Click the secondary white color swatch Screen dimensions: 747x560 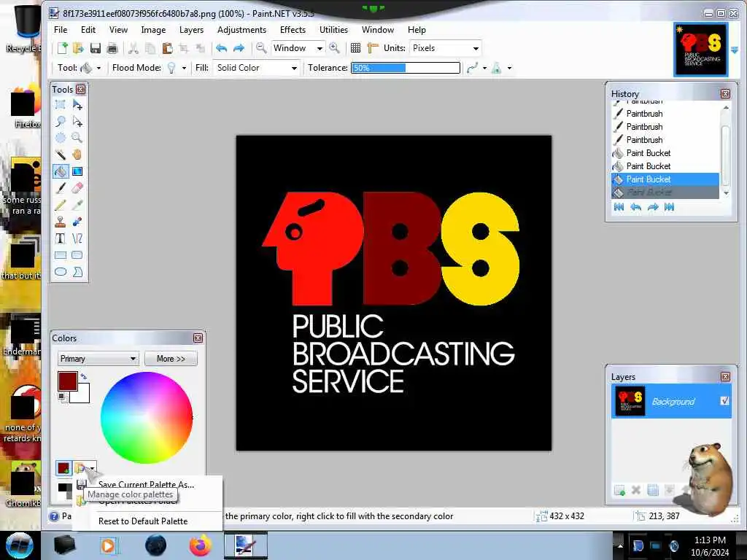(83, 395)
